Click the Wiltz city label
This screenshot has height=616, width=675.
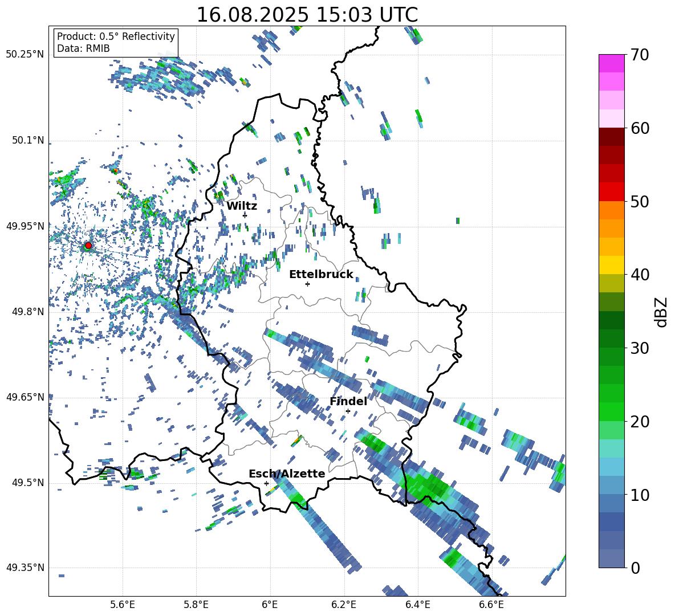tap(242, 206)
